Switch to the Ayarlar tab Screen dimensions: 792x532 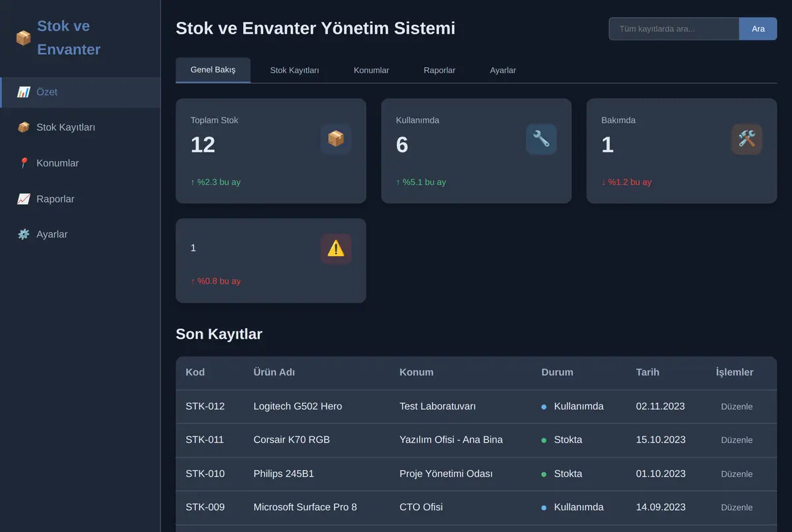[x=503, y=70]
